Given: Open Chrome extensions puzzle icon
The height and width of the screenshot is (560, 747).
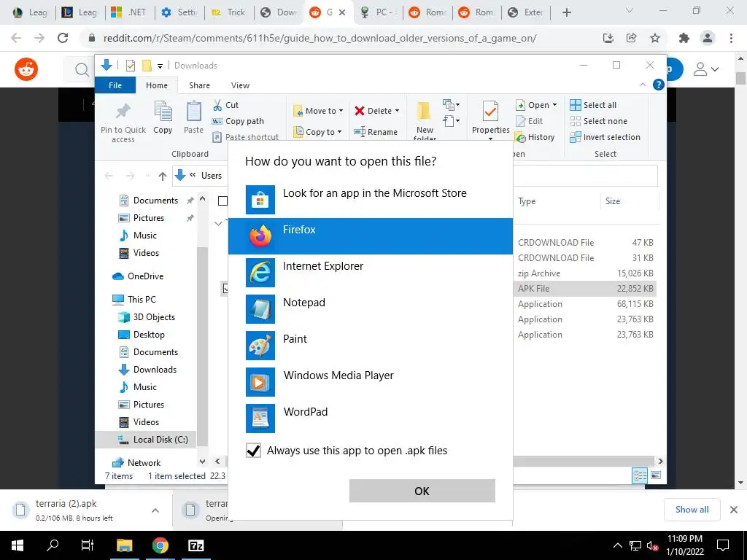Looking at the screenshot, I should (684, 38).
